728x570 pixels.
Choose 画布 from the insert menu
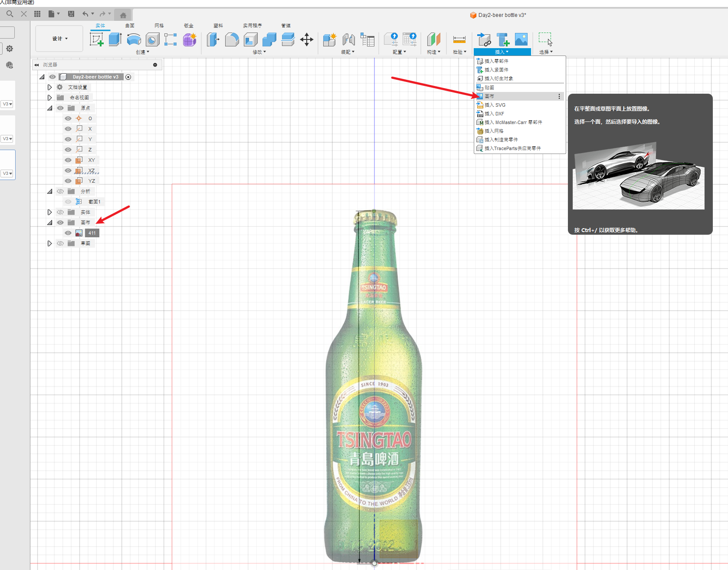click(x=489, y=96)
